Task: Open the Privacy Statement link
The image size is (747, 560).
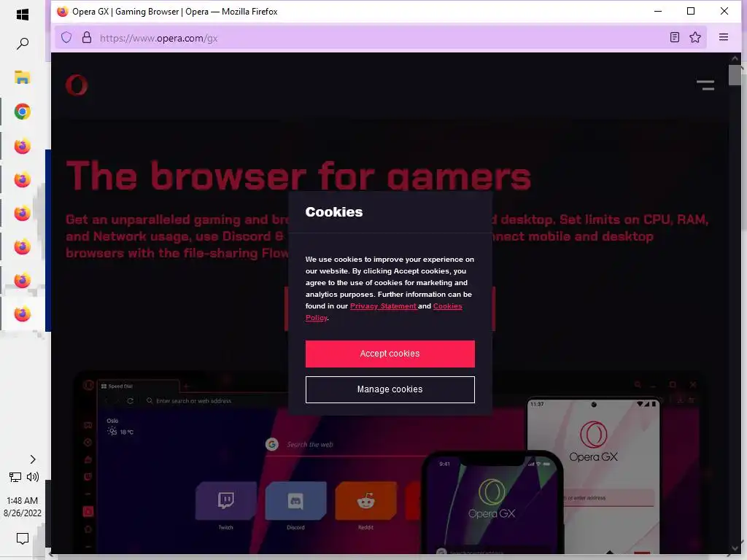Action: pyautogui.click(x=383, y=306)
